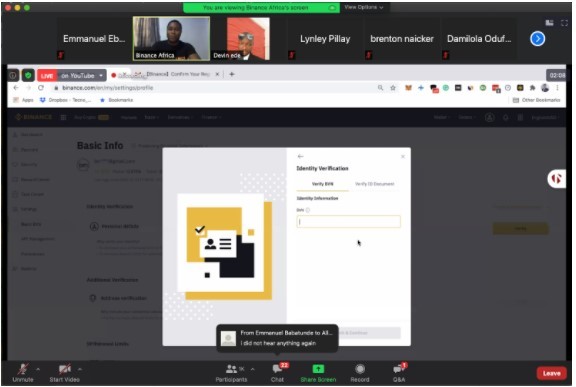
Task: Open the Bookmarks star folder
Action: point(116,100)
